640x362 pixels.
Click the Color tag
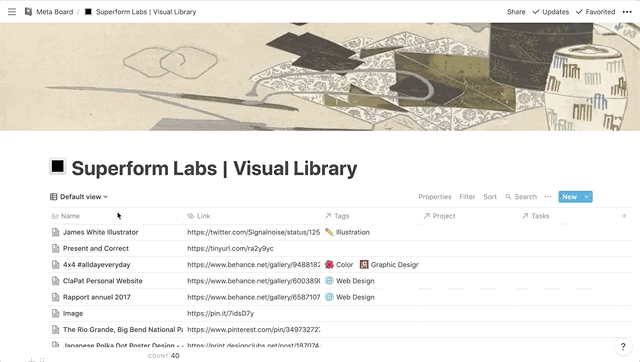click(339, 265)
